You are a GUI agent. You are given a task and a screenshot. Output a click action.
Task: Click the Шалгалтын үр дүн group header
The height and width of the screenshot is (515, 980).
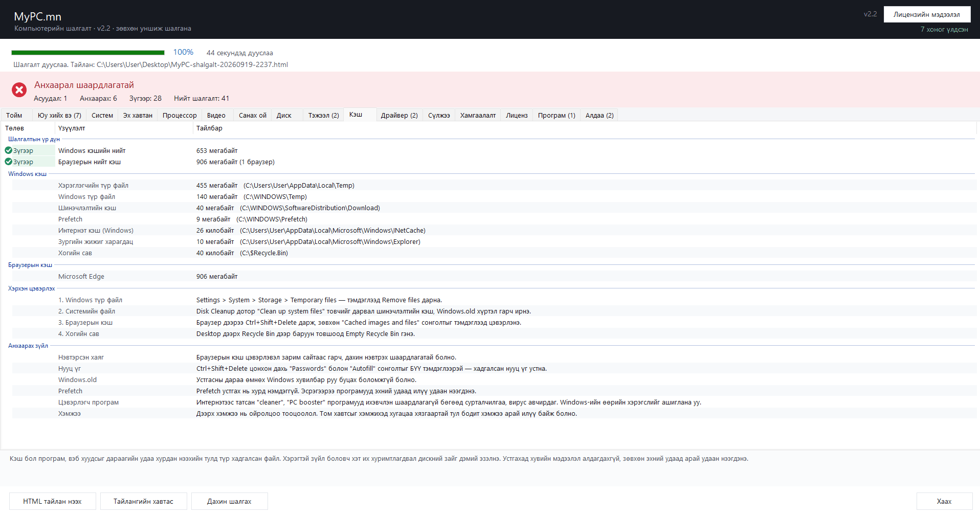click(x=34, y=139)
